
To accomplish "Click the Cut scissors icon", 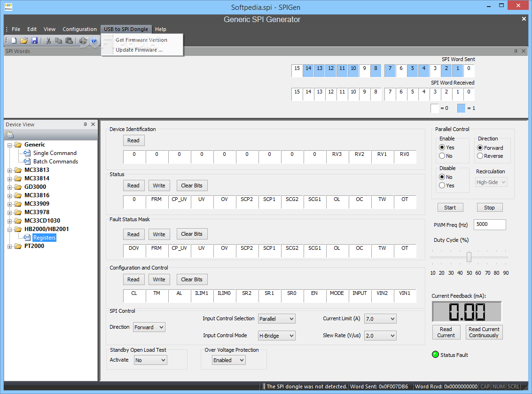I will [48, 41].
